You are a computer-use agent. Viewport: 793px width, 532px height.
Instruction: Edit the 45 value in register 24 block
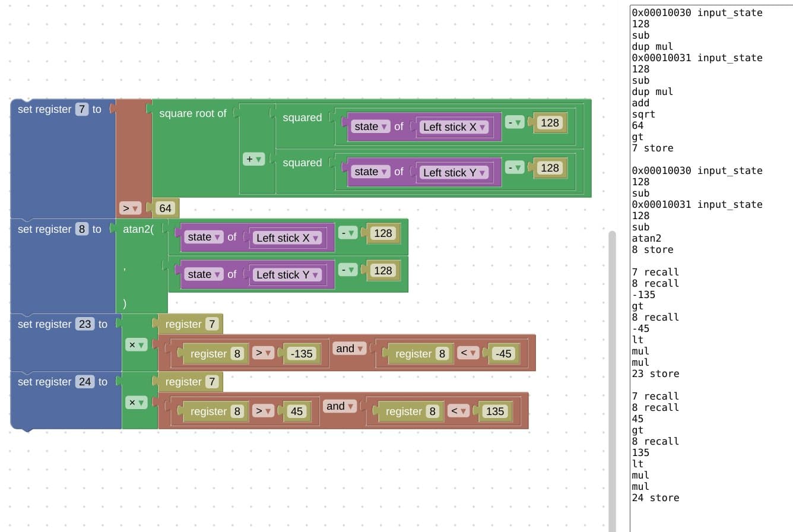coord(296,411)
